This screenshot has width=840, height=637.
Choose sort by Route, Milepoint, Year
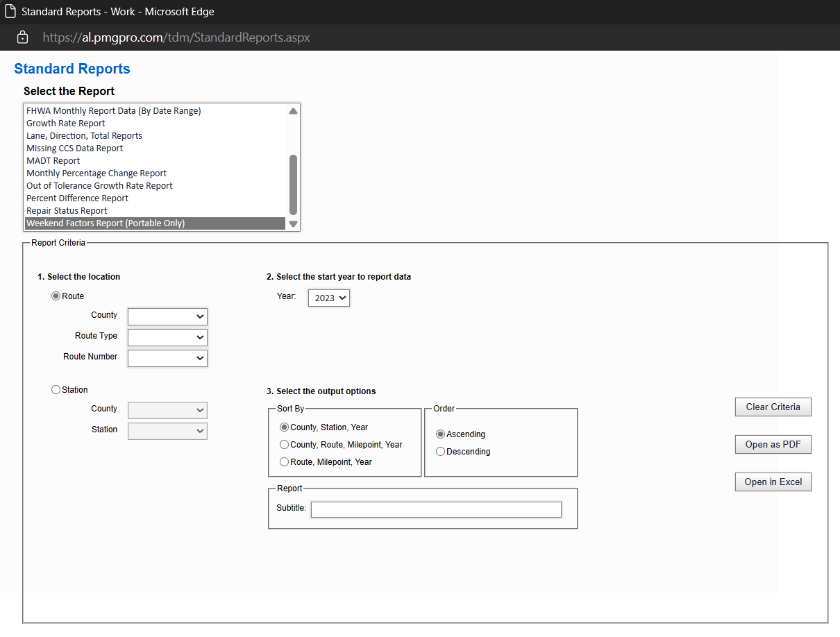pos(284,462)
